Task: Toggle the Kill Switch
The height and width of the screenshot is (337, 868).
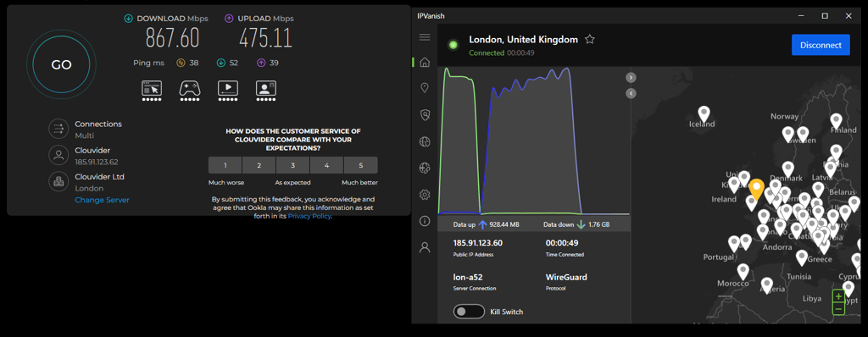Action: point(469,312)
